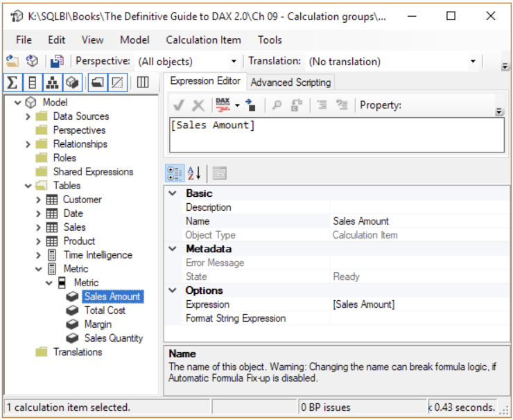Expand the Customer table node
Screen dimensions: 513x420
[x=38, y=200]
